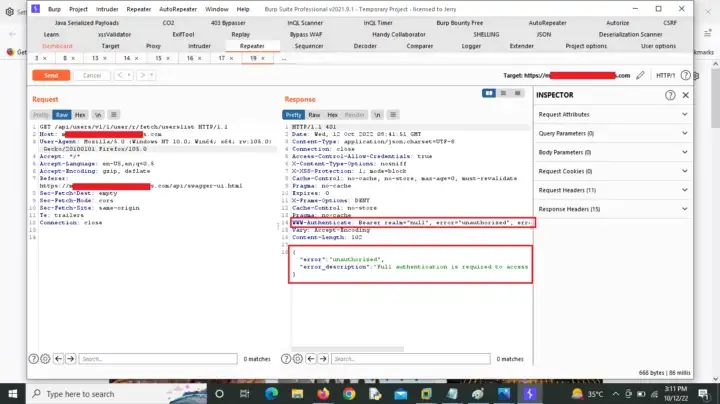Image resolution: width=720 pixels, height=404 pixels.
Task: Expand Response Headers (15) section
Action: (x=613, y=209)
